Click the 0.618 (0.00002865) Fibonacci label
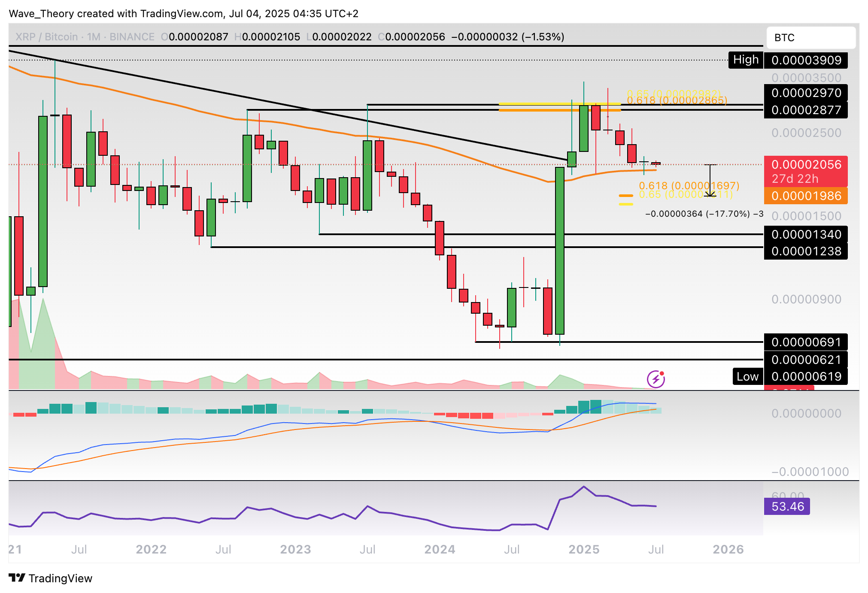The width and height of the screenshot is (868, 593). coord(677,101)
